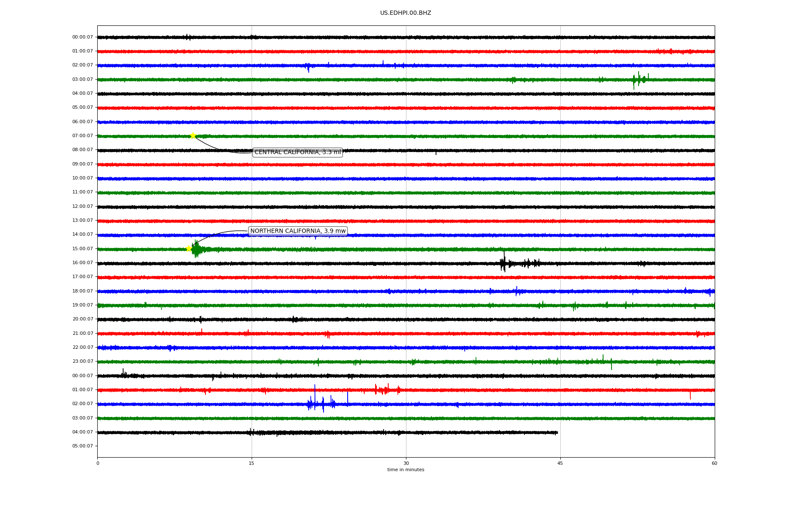The image size is (812, 508).
Task: Click the yellow star on the 15:00:07 trace
Action: pyautogui.click(x=189, y=248)
